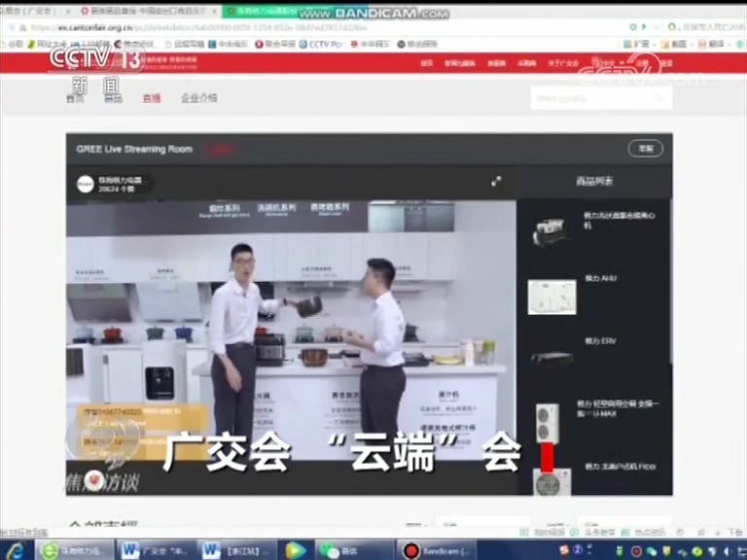Switch to Bandicam in the taskbar
The width and height of the screenshot is (747, 560).
[x=438, y=550]
